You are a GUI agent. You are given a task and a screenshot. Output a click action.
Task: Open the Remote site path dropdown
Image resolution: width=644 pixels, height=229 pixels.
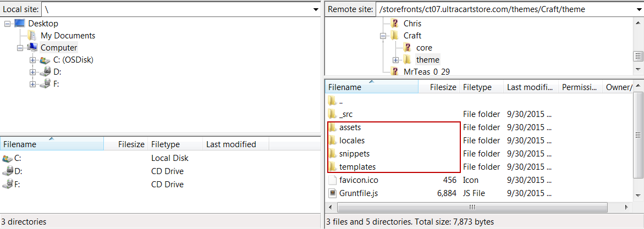click(638, 9)
